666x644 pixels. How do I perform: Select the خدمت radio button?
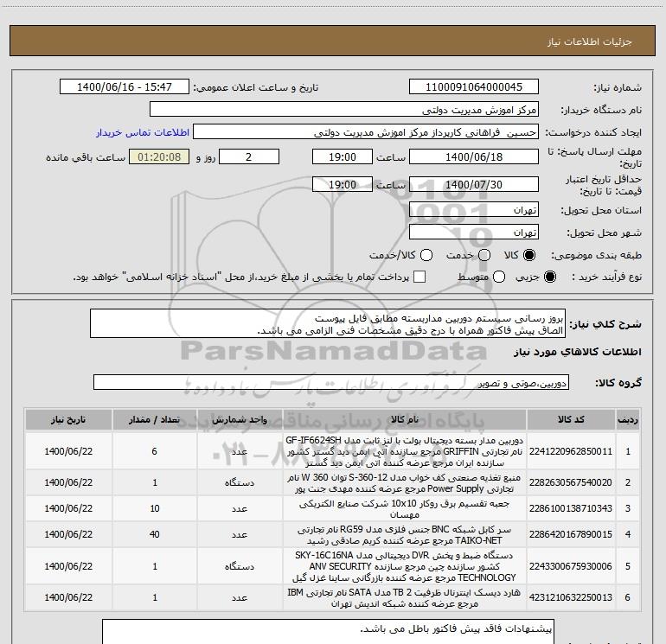[x=484, y=255]
